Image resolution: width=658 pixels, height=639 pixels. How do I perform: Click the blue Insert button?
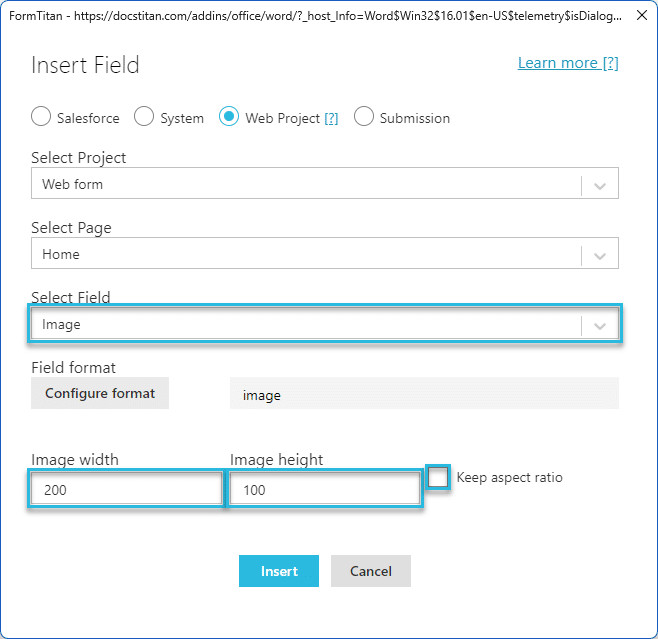278,571
